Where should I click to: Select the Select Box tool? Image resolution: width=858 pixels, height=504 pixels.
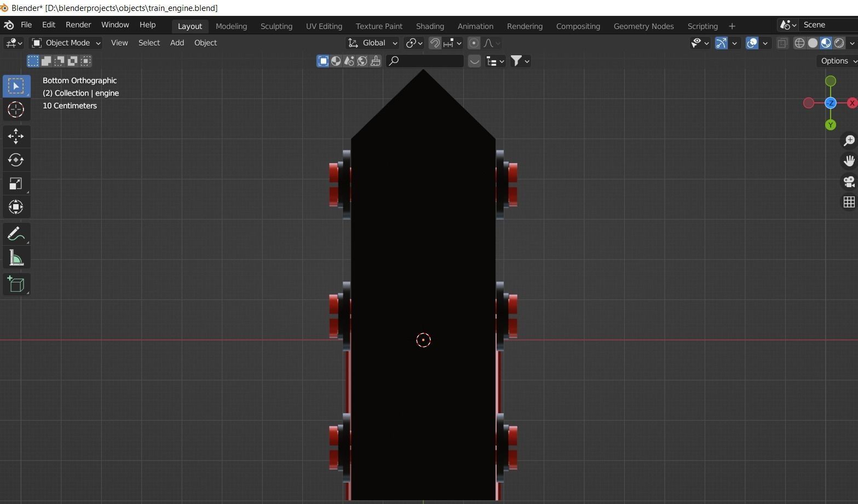16,86
